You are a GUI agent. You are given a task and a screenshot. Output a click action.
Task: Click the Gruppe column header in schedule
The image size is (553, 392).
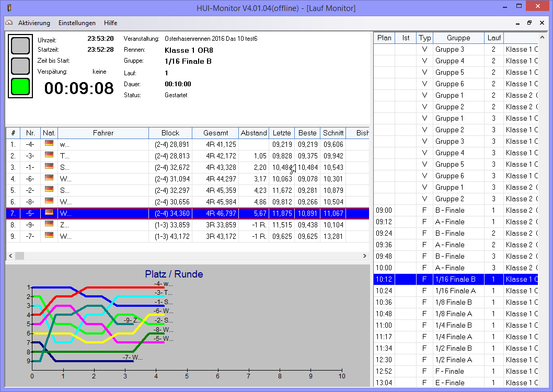458,38
